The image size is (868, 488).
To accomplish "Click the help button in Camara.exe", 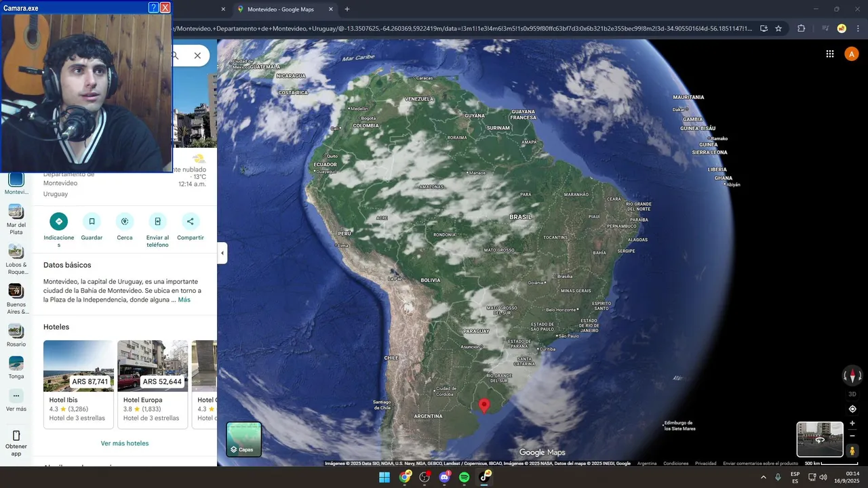I will pyautogui.click(x=153, y=7).
